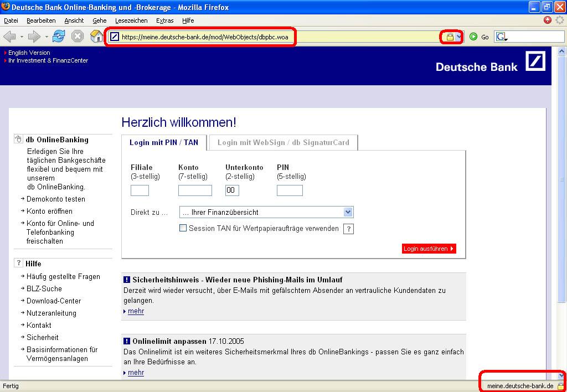567x392 pixels.
Task: Open the Datei menu
Action: click(11, 20)
